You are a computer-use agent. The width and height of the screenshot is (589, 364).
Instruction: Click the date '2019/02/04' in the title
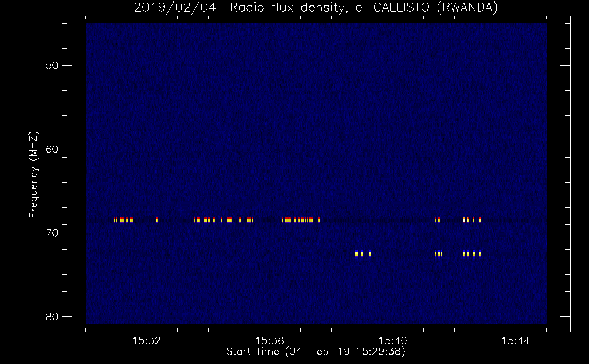tap(175, 7)
